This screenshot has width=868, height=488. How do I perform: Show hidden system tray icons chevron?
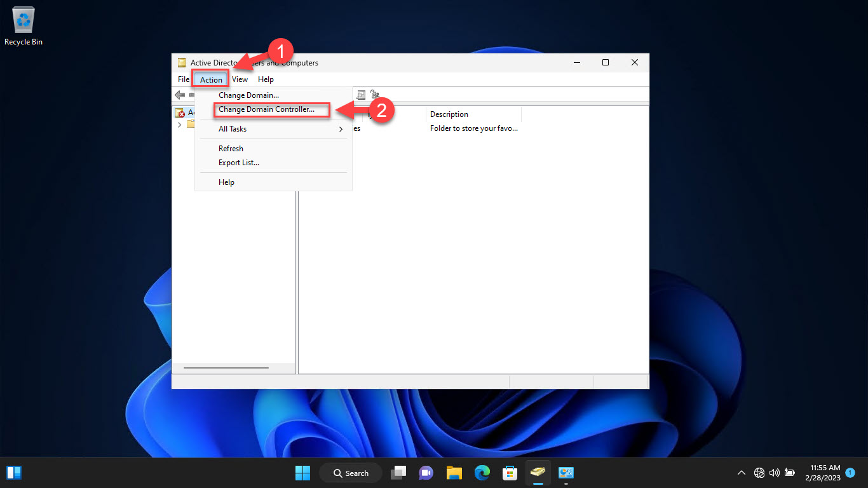[x=741, y=473]
